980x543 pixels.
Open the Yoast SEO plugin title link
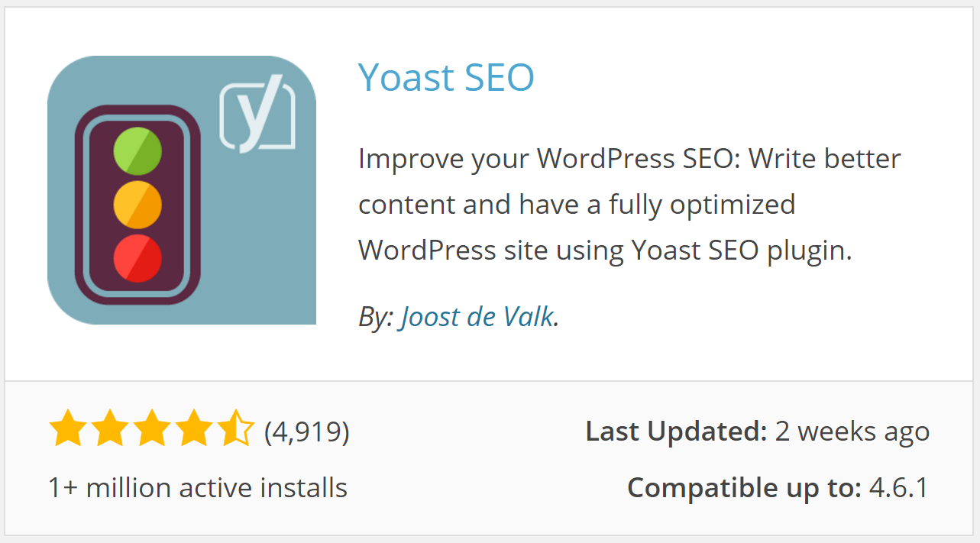coord(446,77)
